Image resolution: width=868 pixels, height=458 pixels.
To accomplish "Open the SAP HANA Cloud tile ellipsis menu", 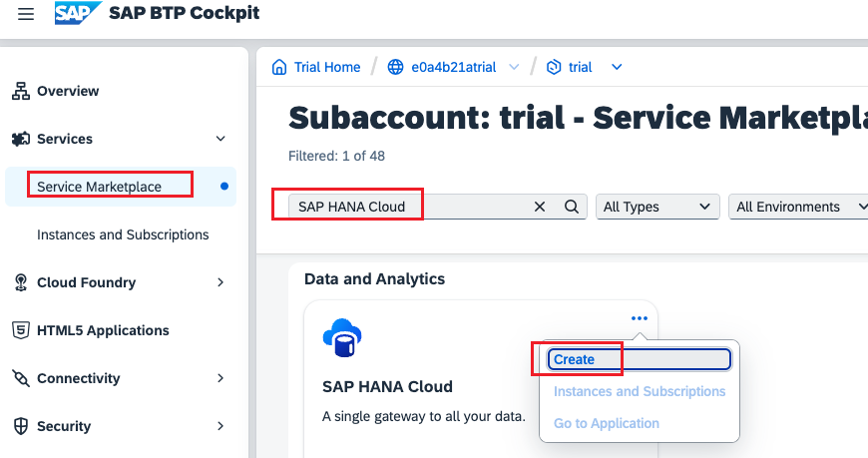I will [x=639, y=318].
